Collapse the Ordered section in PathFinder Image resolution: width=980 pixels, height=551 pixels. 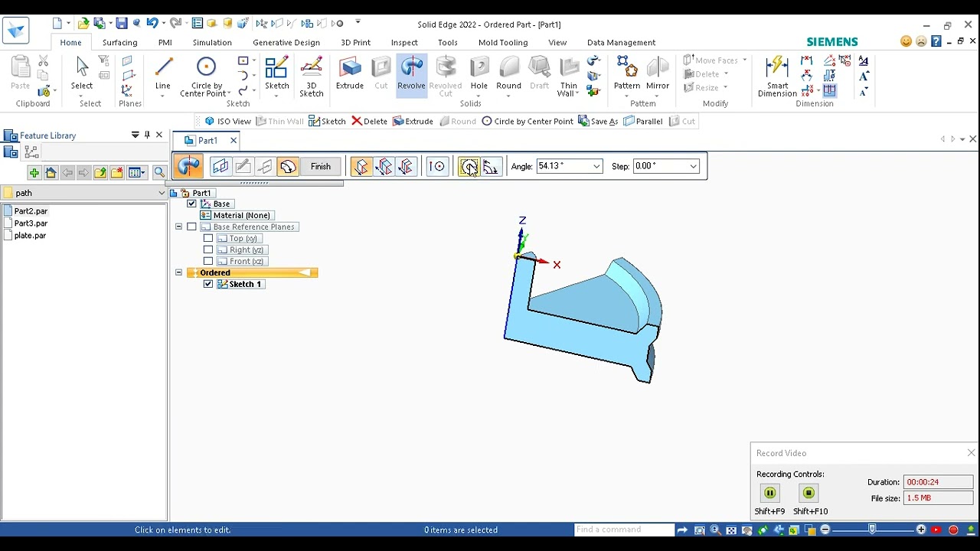[x=178, y=273]
